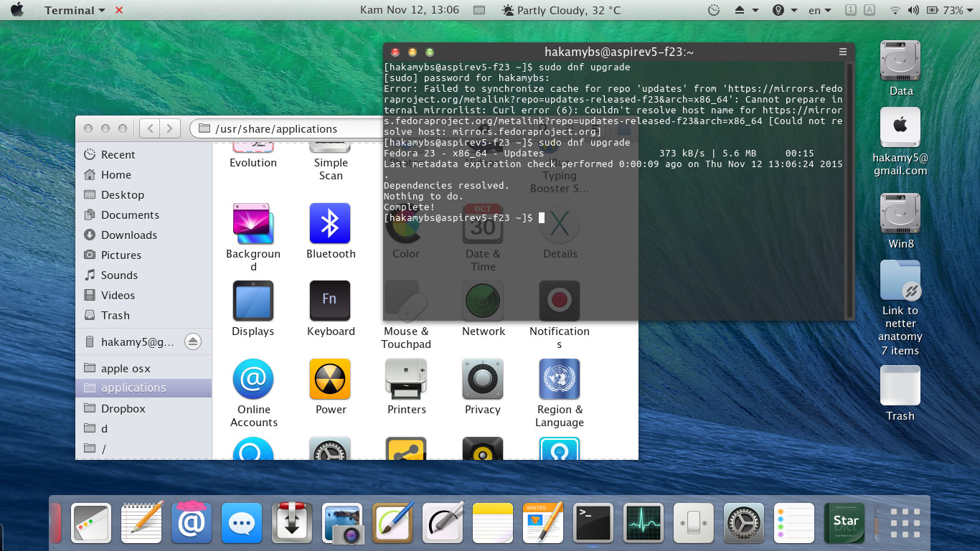Viewport: 980px width, 551px height.
Task: Open the clock showing Kam Nov 12, 13:06
Action: click(x=409, y=10)
